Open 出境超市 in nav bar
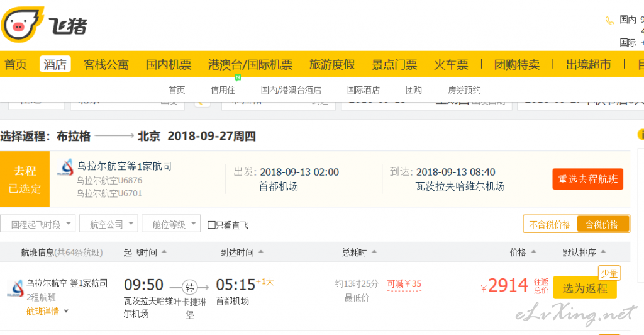Image resolution: width=644 pixels, height=335 pixels. pos(588,64)
